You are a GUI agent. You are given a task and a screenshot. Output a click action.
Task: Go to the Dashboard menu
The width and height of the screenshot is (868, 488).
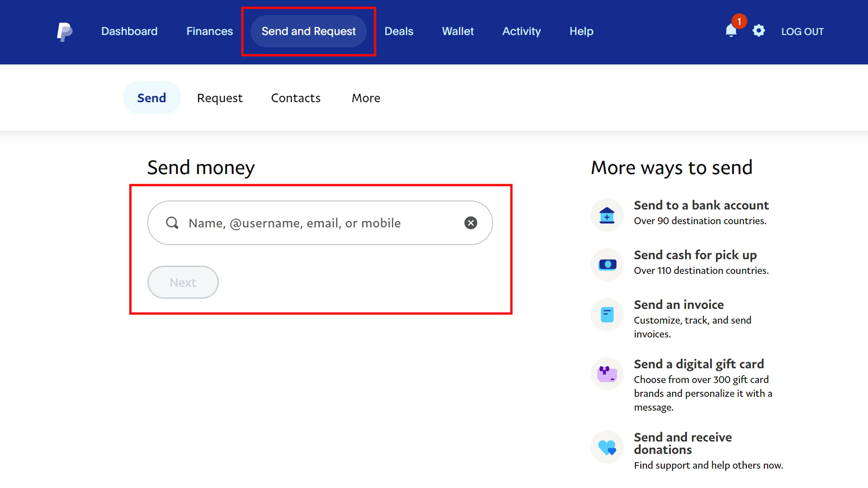pyautogui.click(x=129, y=31)
